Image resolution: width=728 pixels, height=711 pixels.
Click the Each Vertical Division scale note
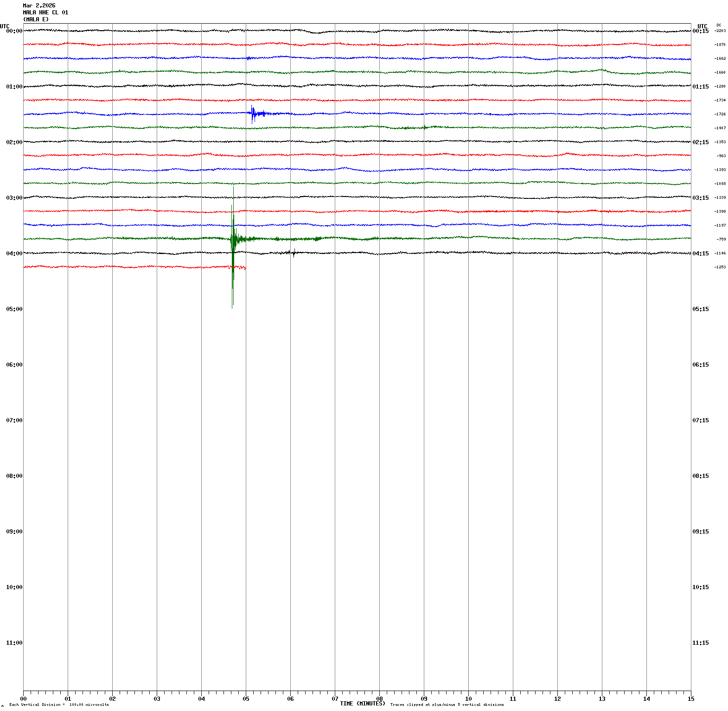click(x=59, y=705)
